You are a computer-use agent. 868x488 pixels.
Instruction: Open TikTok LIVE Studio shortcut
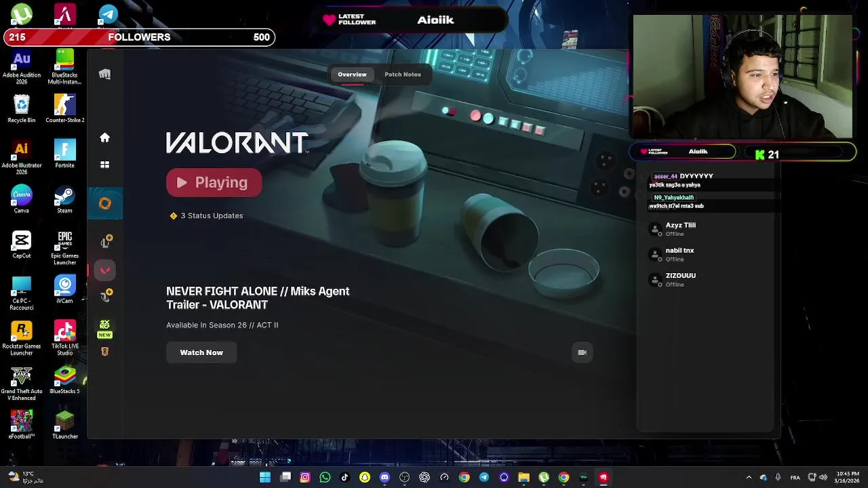[64, 338]
